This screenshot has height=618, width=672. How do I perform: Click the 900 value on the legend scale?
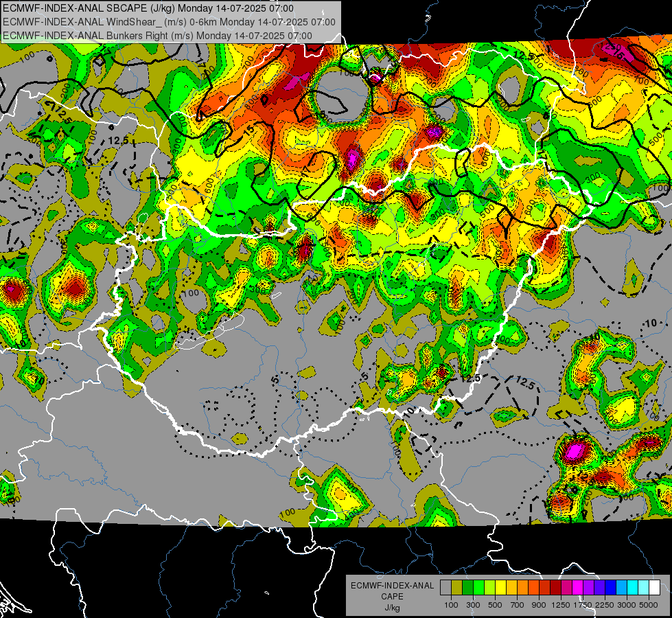(539, 605)
